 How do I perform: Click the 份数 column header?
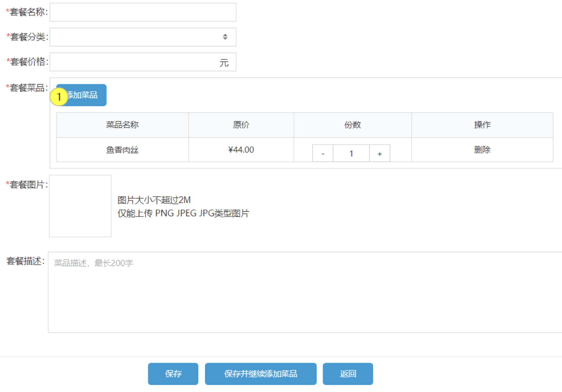352,125
